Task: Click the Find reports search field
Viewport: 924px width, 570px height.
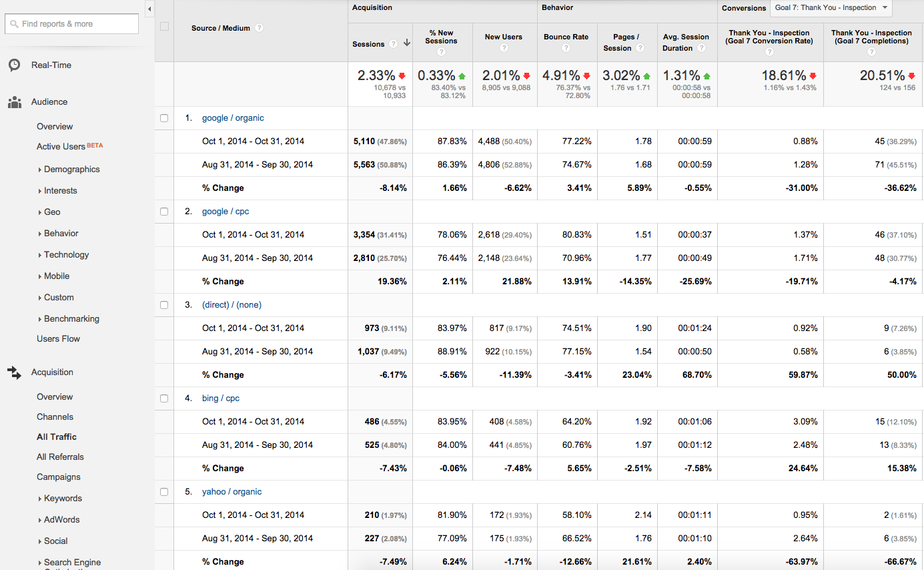Action: 72,24
